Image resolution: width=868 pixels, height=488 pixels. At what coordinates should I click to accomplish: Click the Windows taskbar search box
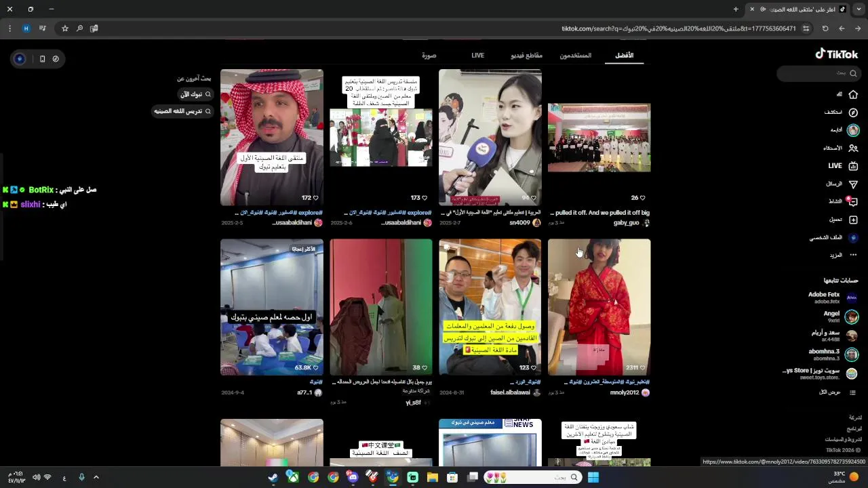pos(532,477)
